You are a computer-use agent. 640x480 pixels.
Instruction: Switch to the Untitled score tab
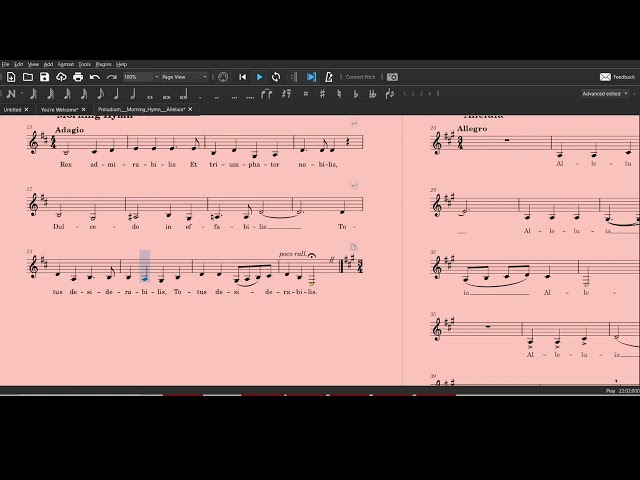pos(12,110)
